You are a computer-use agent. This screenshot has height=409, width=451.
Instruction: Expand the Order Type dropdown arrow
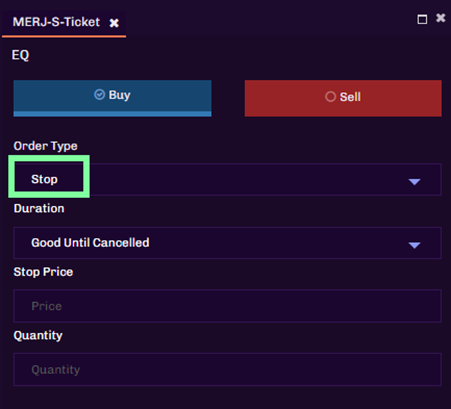[x=414, y=182]
